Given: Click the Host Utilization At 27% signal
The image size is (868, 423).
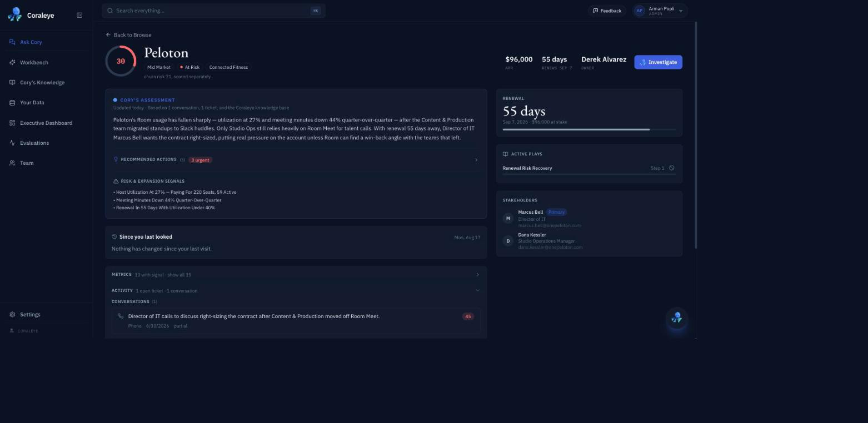Looking at the screenshot, I should coord(175,192).
